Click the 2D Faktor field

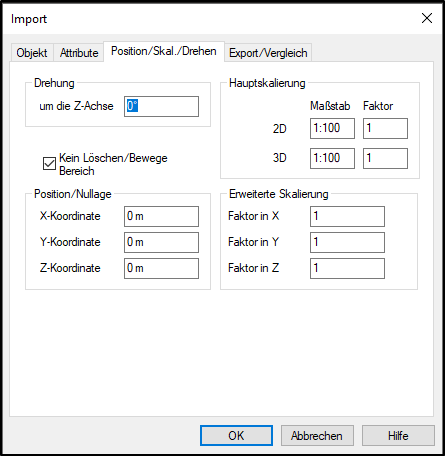point(385,128)
